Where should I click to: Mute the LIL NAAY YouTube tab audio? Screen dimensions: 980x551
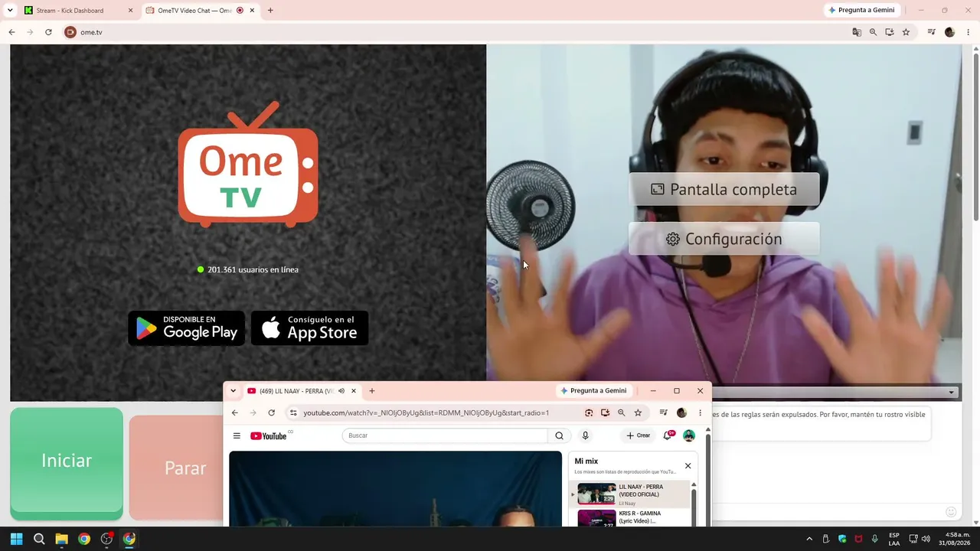click(341, 391)
